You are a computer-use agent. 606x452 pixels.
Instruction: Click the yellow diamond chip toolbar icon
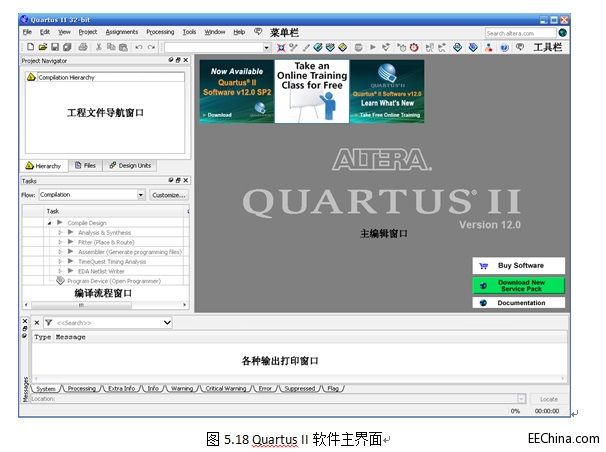click(x=342, y=48)
